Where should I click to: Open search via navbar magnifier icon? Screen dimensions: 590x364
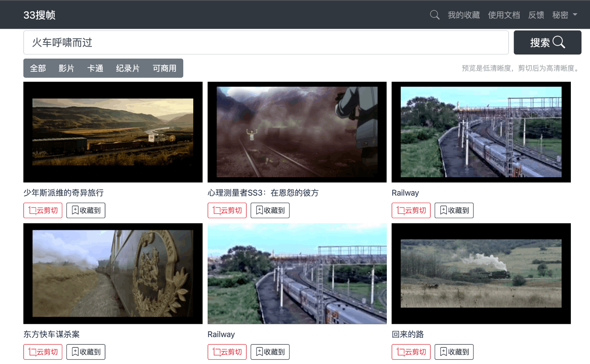pos(435,15)
